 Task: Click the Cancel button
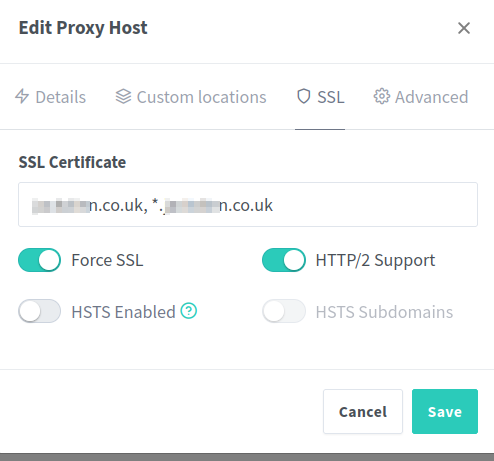pos(363,411)
